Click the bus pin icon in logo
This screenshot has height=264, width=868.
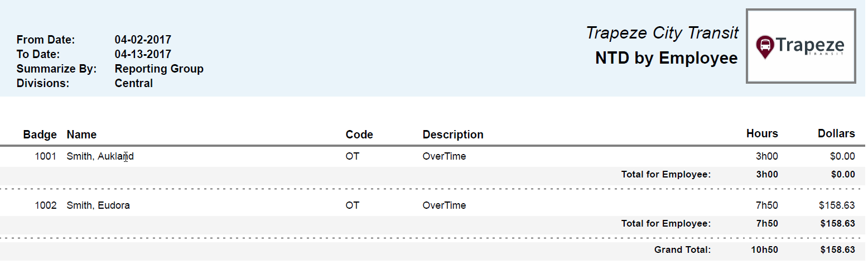(x=765, y=46)
